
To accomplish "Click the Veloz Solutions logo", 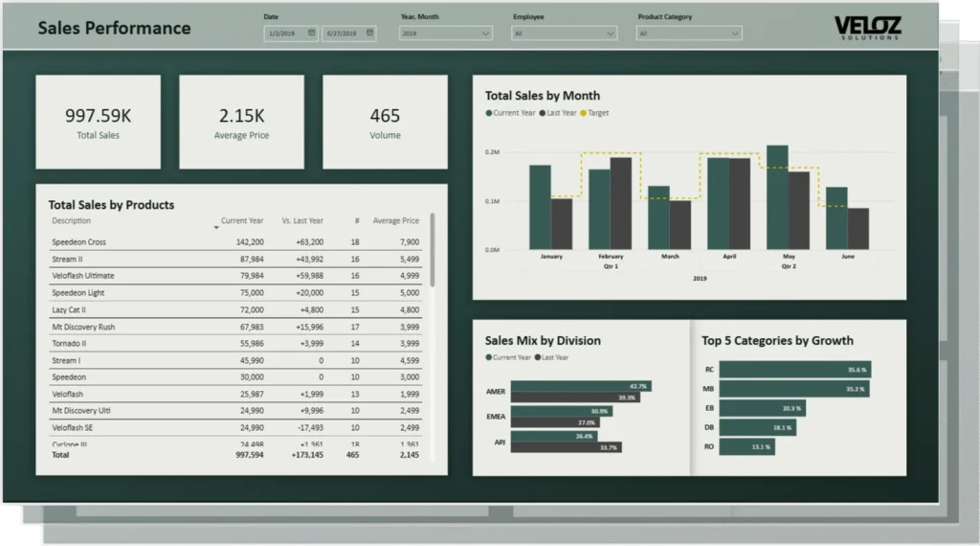I will pyautogui.click(x=867, y=28).
